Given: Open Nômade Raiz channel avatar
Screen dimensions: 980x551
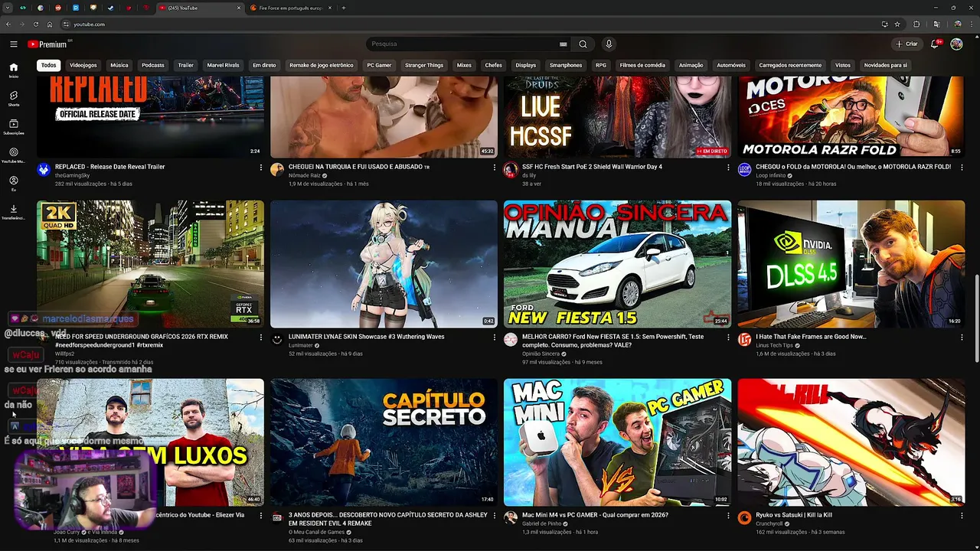Looking at the screenshot, I should tap(277, 170).
